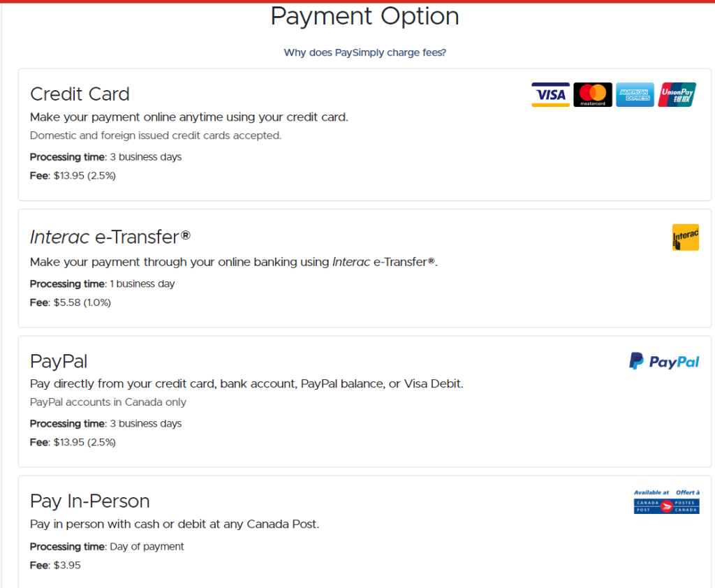Select the Mastercard icon
The image size is (715, 588).
coord(593,94)
